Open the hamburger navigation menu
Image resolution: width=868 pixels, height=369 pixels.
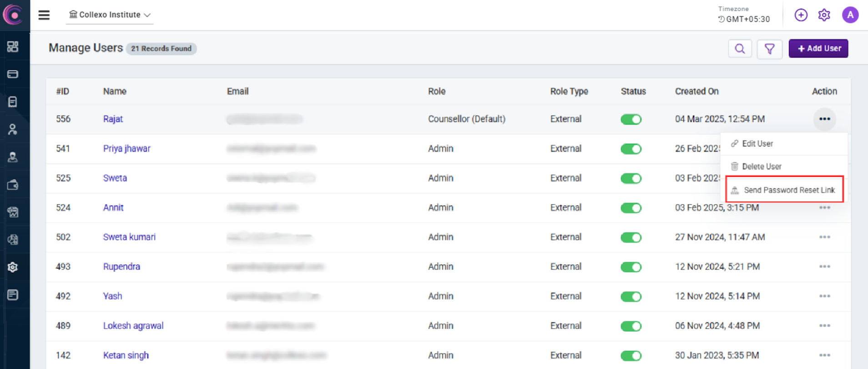pos(44,15)
